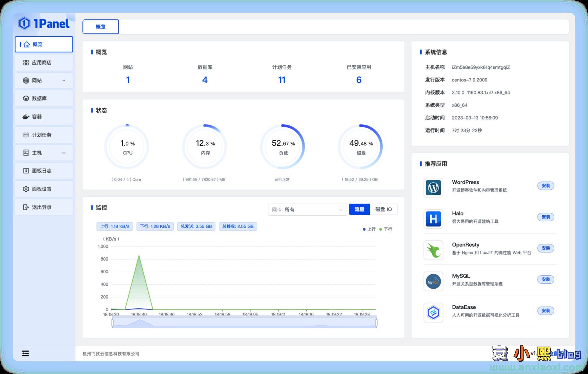This screenshot has width=588, height=374.
Task: Click kernel version 3.10.0-1160.83.1.el7.x86_64
Action: (481, 92)
